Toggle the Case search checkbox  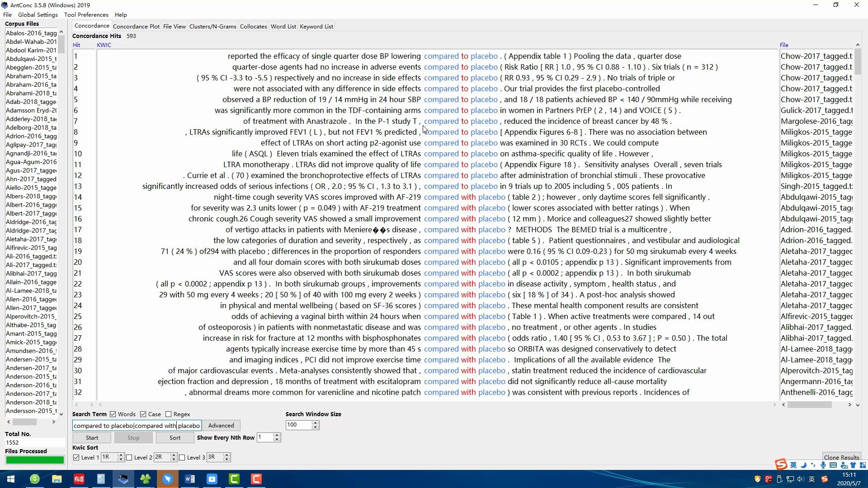click(x=143, y=414)
